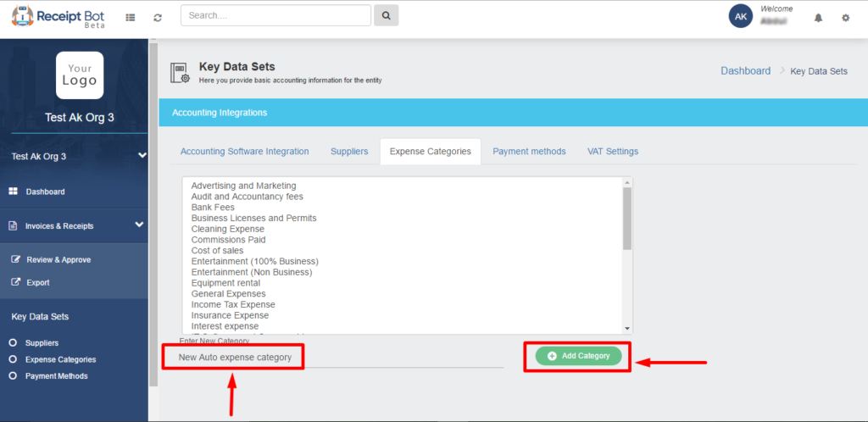Screen dimensions: 868x422
Task: Select Bank Fees category
Action: (x=213, y=208)
